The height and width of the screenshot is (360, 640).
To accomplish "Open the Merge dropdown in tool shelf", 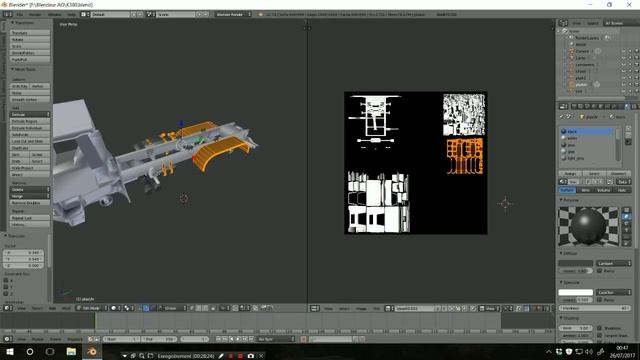I will coord(30,196).
